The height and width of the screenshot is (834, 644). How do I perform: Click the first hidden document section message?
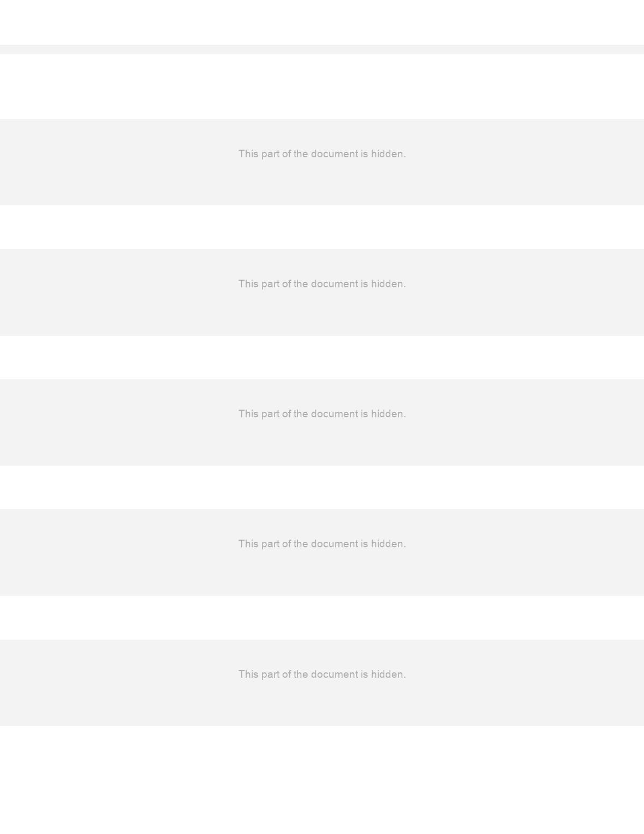pos(322,154)
